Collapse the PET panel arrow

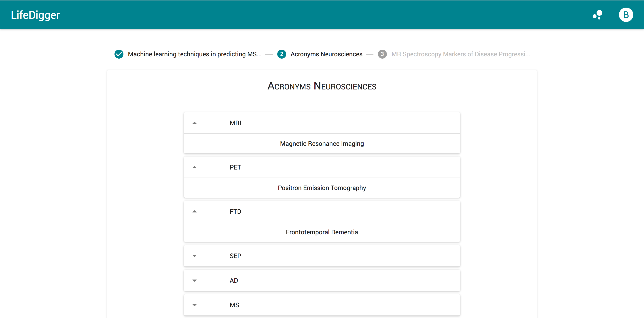pyautogui.click(x=195, y=167)
